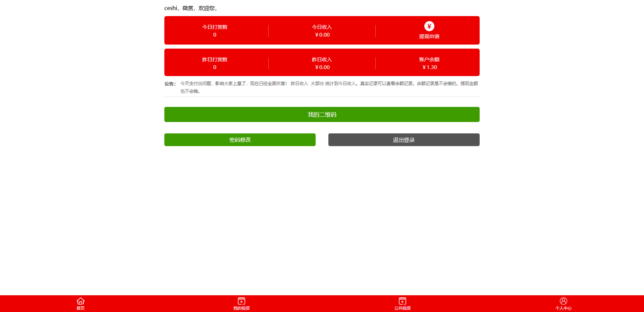Screen dimensions: 644x312
Task: Open 公共视频 video icon
Action: click(x=402, y=301)
